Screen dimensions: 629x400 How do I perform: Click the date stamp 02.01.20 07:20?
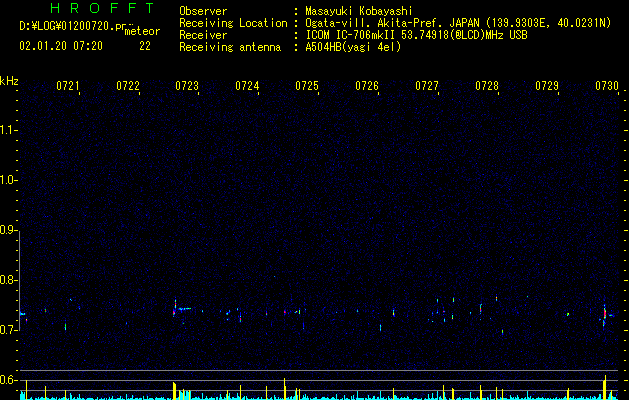tap(61, 46)
